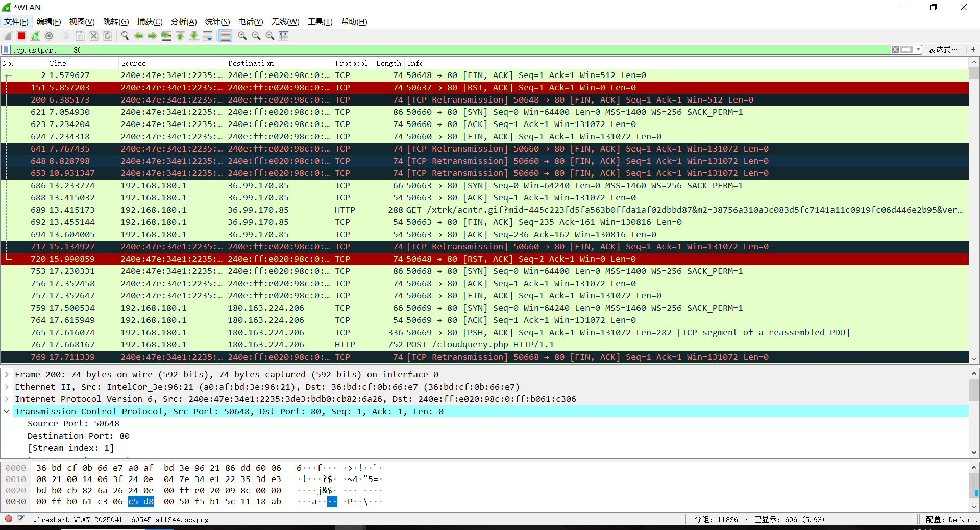Open the 捕获(C) menu
This screenshot has height=530, width=980.
click(x=149, y=21)
